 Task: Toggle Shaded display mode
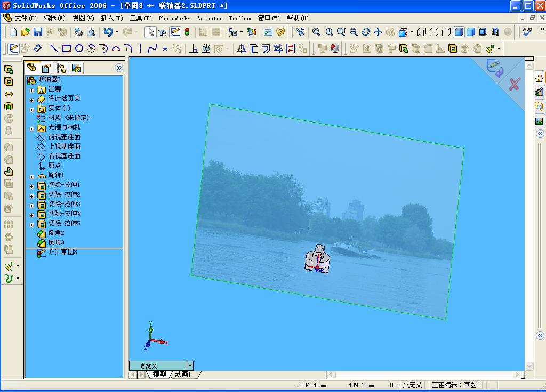(471, 32)
